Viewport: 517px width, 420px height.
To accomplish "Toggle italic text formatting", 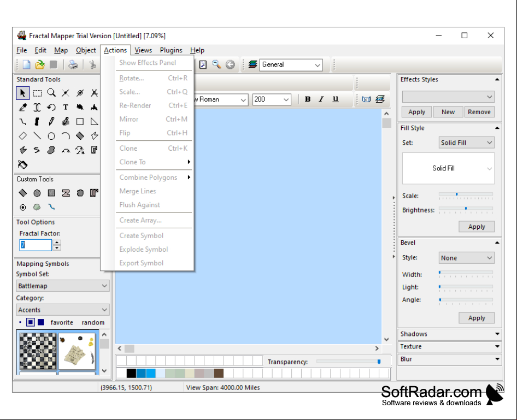I will point(321,99).
